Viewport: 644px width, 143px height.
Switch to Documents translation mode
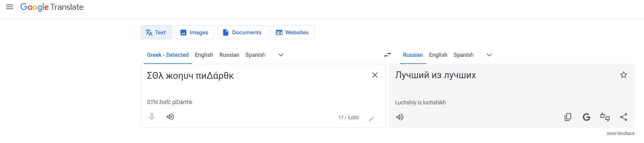pyautogui.click(x=243, y=32)
